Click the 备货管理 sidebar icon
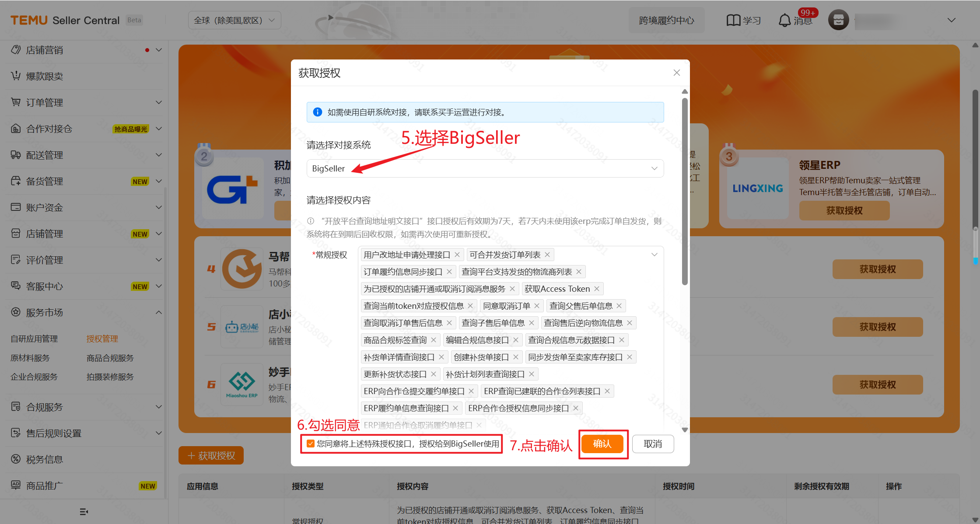Image resolution: width=980 pixels, height=524 pixels. [16, 181]
